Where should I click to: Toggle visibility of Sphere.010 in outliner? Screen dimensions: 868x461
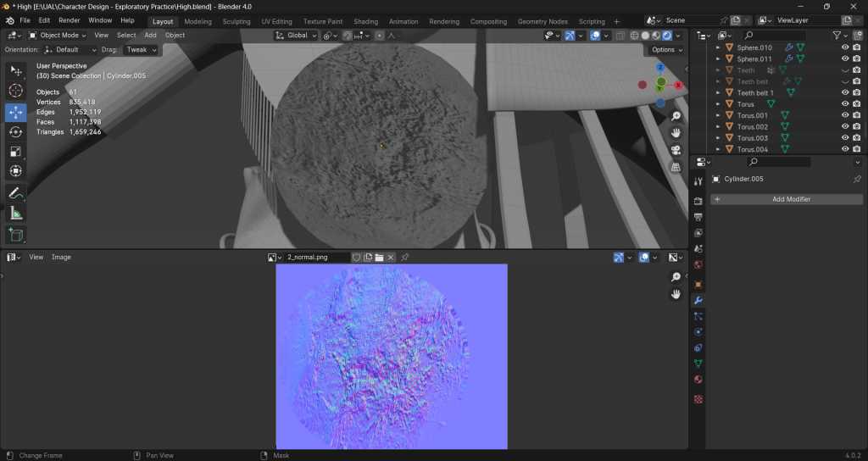click(x=845, y=47)
